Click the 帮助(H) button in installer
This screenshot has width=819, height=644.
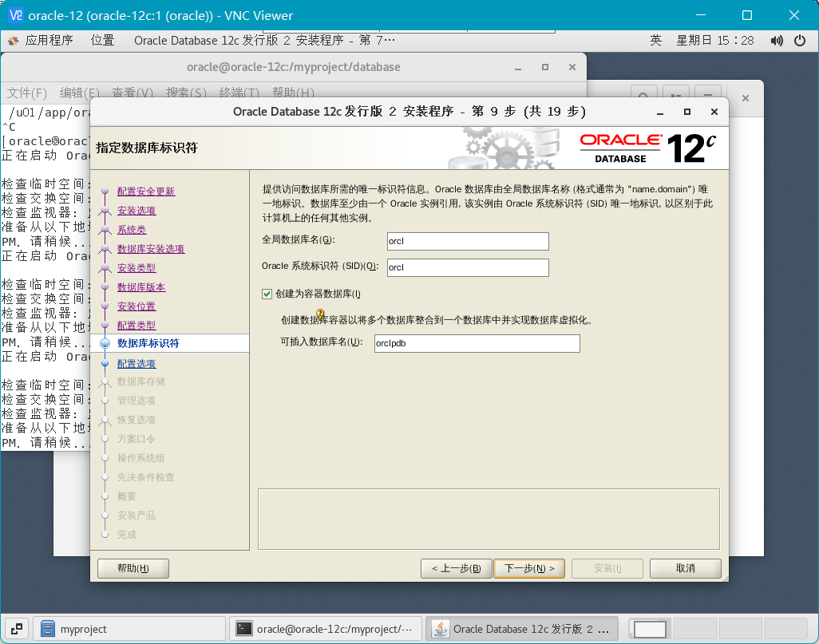click(x=133, y=568)
